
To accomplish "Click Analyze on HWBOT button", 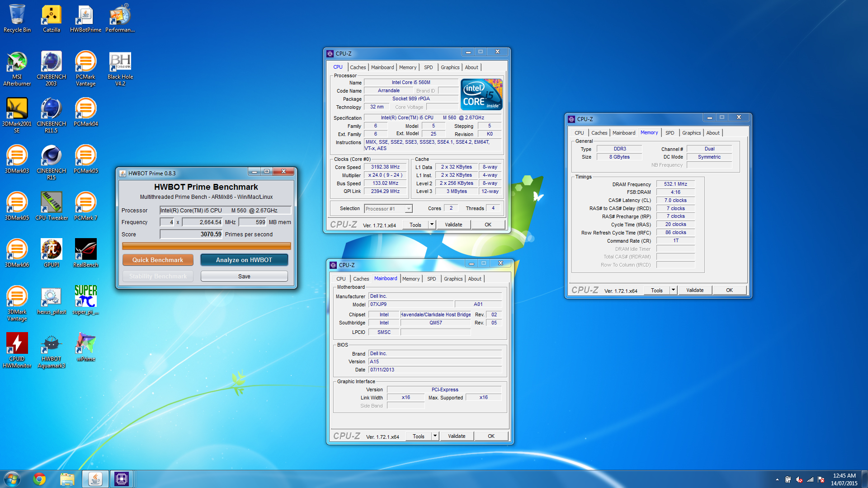I will (244, 260).
